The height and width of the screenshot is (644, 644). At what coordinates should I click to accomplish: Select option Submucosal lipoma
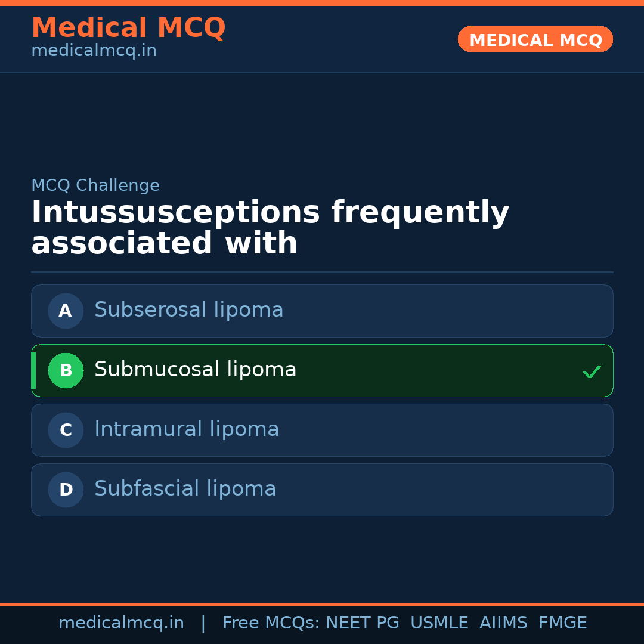coord(195,370)
